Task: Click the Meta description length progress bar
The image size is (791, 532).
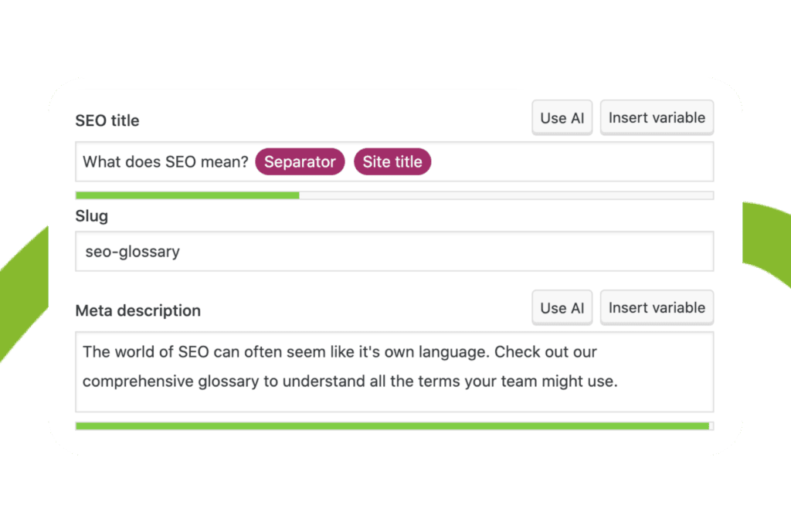Action: tap(395, 426)
